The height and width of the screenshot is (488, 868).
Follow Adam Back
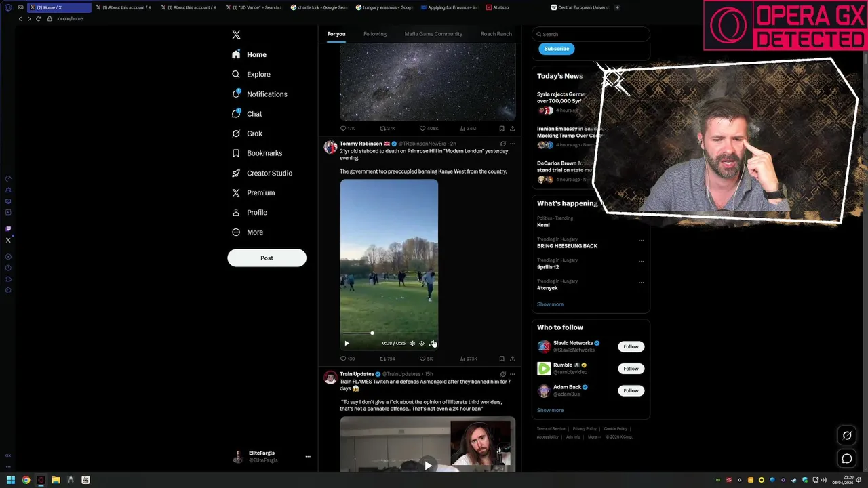[631, 390]
